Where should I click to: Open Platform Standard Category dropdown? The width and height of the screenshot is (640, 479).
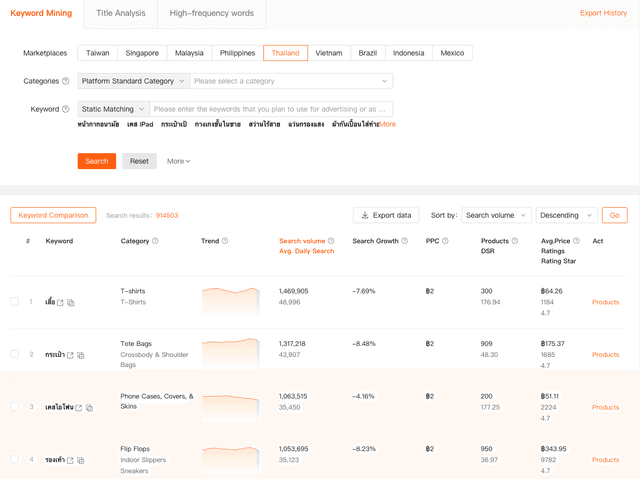tap(133, 81)
